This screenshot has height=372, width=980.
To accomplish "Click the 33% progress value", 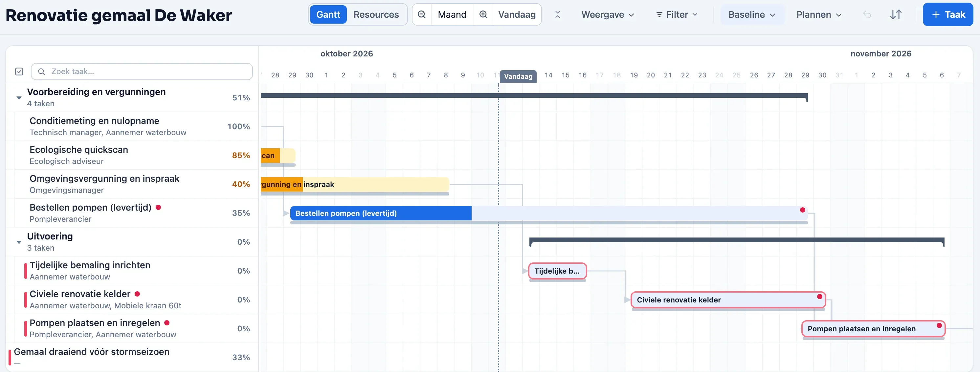I will (241, 358).
